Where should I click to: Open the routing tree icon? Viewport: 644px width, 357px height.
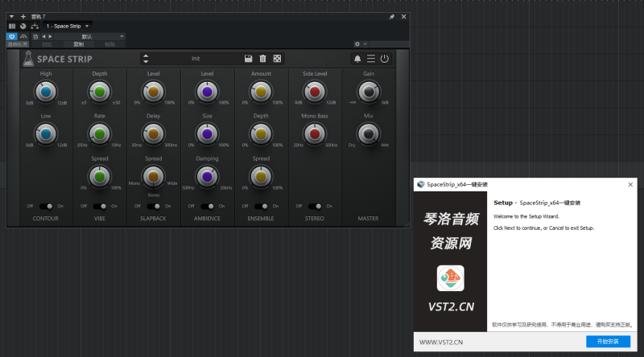pos(35,27)
